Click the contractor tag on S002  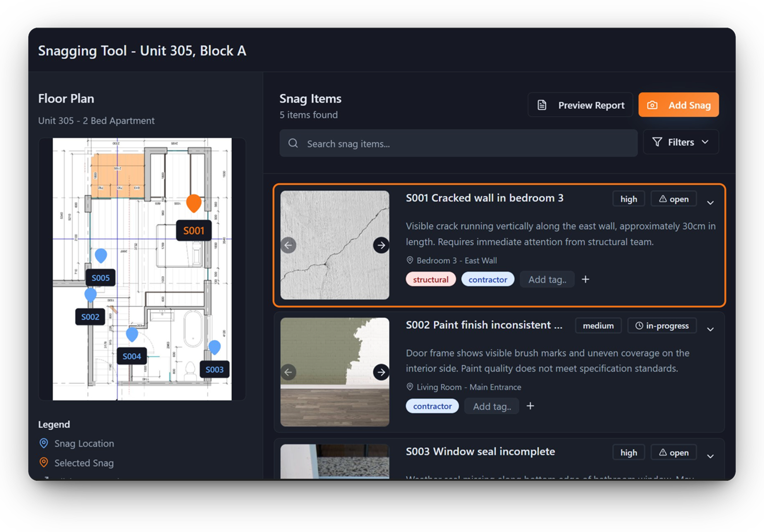[432, 406]
